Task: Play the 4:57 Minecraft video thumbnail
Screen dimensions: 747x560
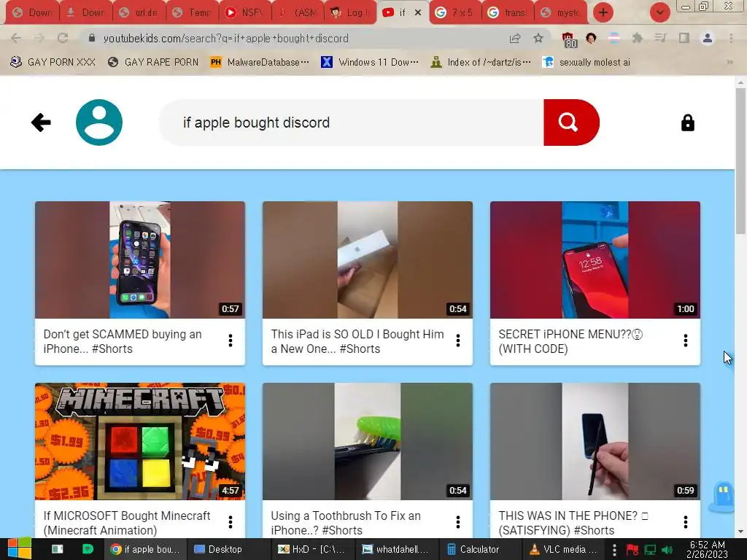Action: coord(139,441)
